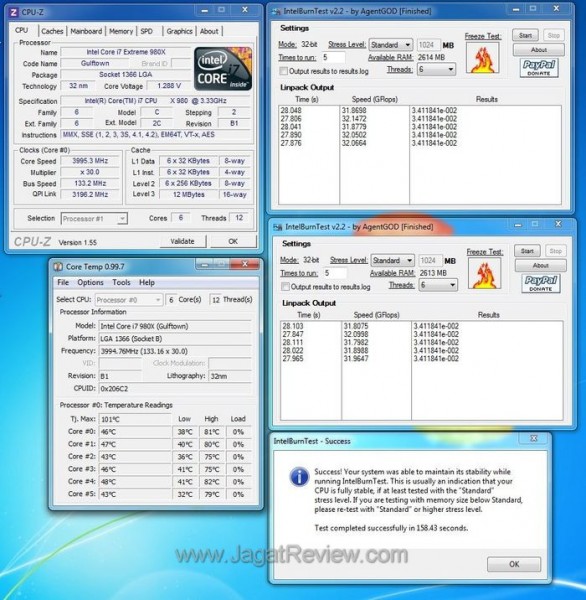The width and height of the screenshot is (586, 600).
Task: Open Core Temp Select CPU dropdown
Action: pyautogui.click(x=129, y=300)
